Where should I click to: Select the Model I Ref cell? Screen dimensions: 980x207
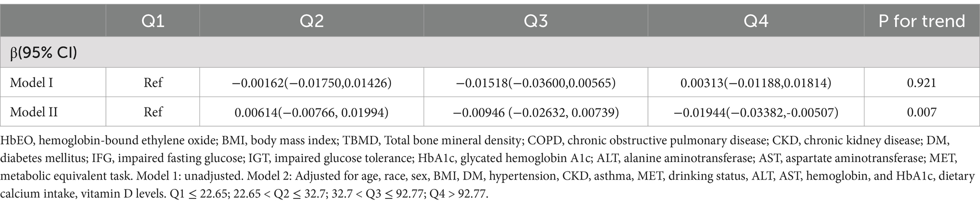click(x=153, y=82)
